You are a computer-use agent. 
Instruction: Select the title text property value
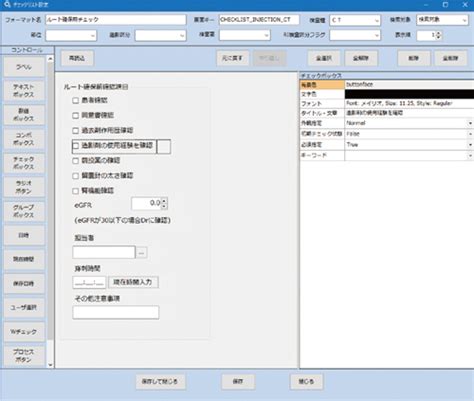(409, 113)
